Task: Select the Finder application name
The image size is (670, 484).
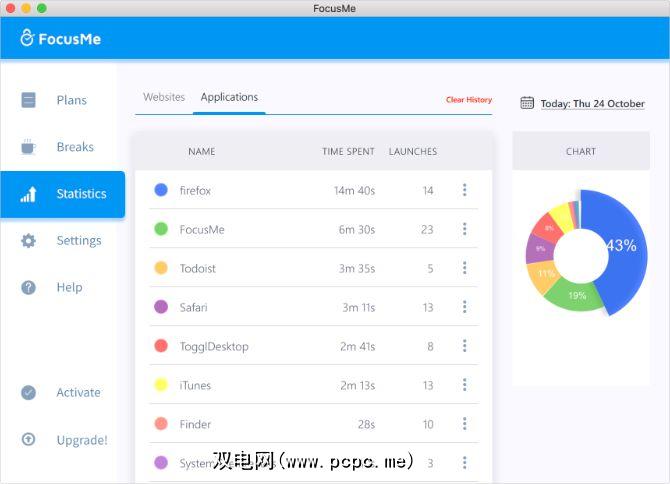Action: pyautogui.click(x=195, y=424)
